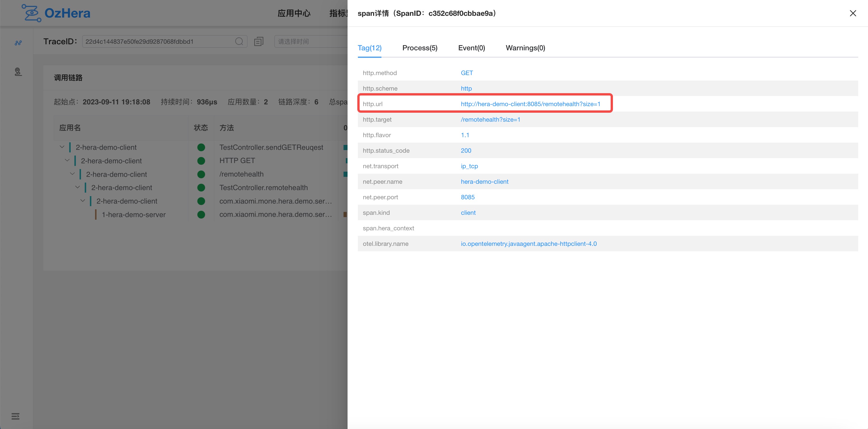The image size is (868, 429).
Task: Collapse the TestController.sendGETReuqest row chevron
Action: tap(62, 147)
